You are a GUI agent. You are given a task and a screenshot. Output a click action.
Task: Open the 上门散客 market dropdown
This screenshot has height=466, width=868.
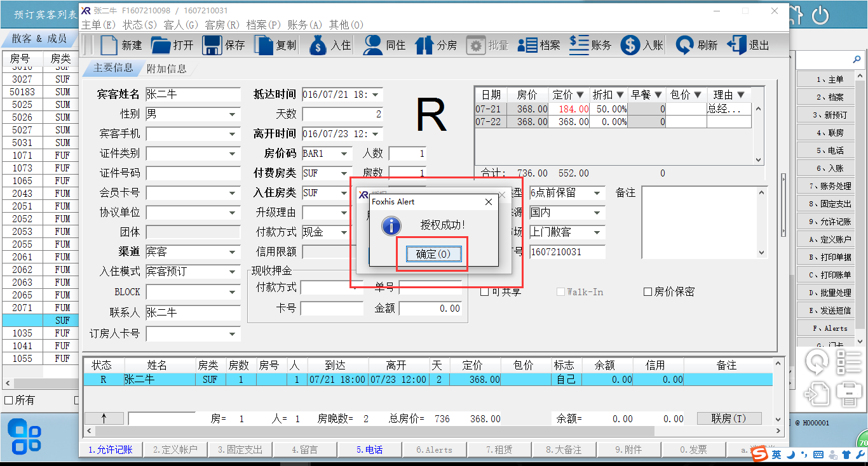point(598,232)
